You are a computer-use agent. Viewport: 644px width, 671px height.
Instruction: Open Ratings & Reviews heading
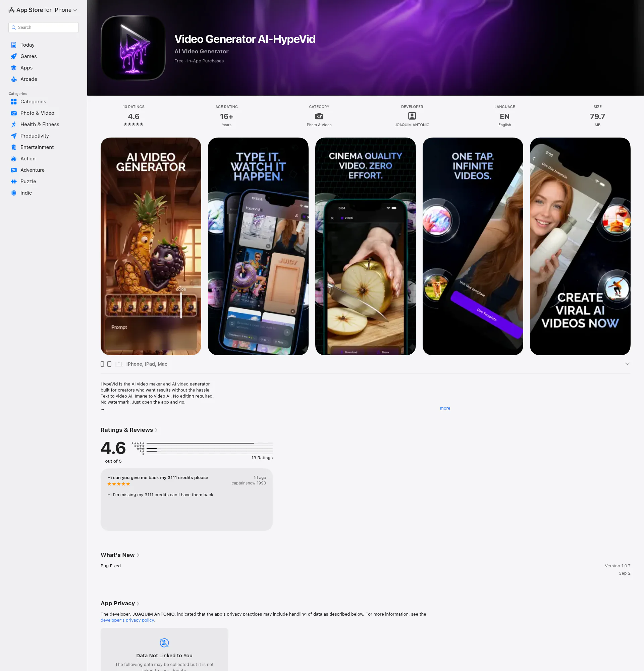coord(129,430)
